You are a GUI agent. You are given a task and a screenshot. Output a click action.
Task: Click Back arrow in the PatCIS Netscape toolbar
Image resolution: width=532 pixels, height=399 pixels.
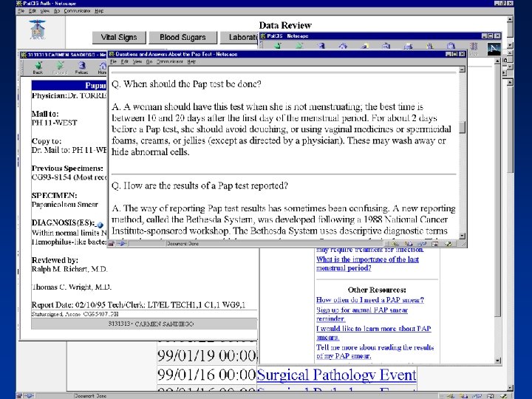tap(278, 46)
